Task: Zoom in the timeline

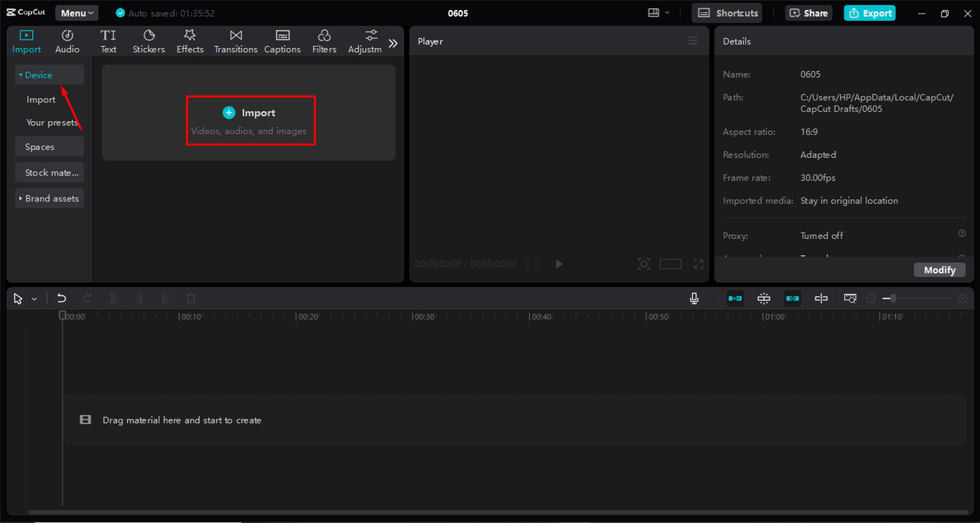Action: [963, 299]
